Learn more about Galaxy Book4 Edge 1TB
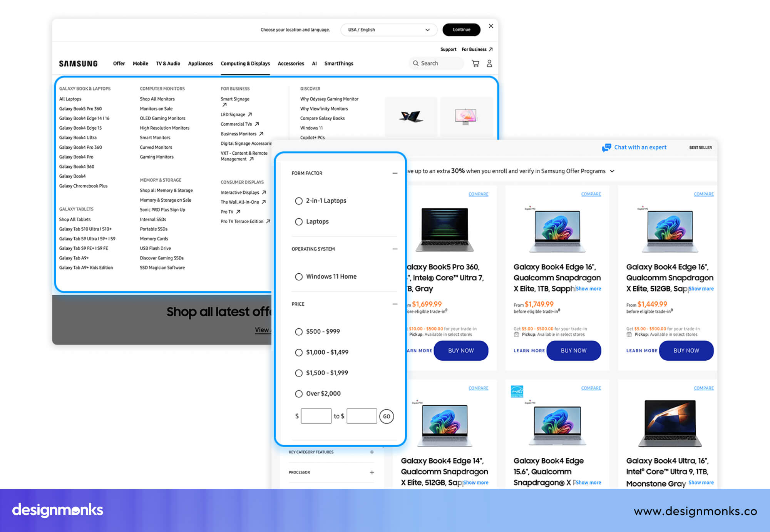Viewport: 770px width, 532px height. (529, 351)
